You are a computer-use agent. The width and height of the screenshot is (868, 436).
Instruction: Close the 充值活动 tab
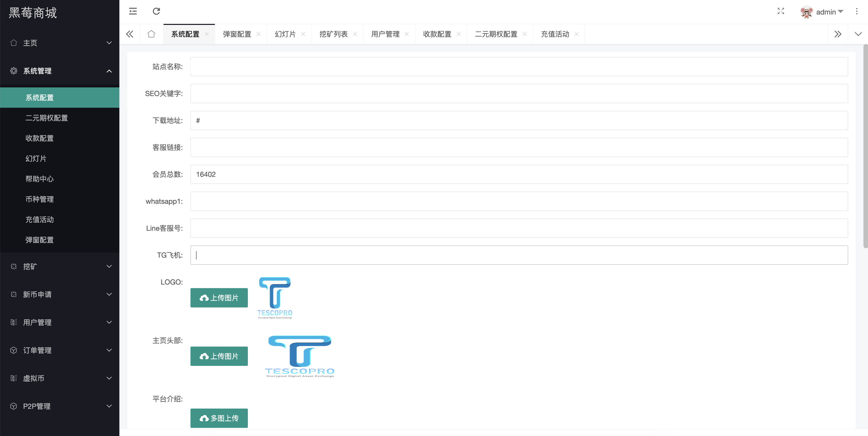point(576,34)
